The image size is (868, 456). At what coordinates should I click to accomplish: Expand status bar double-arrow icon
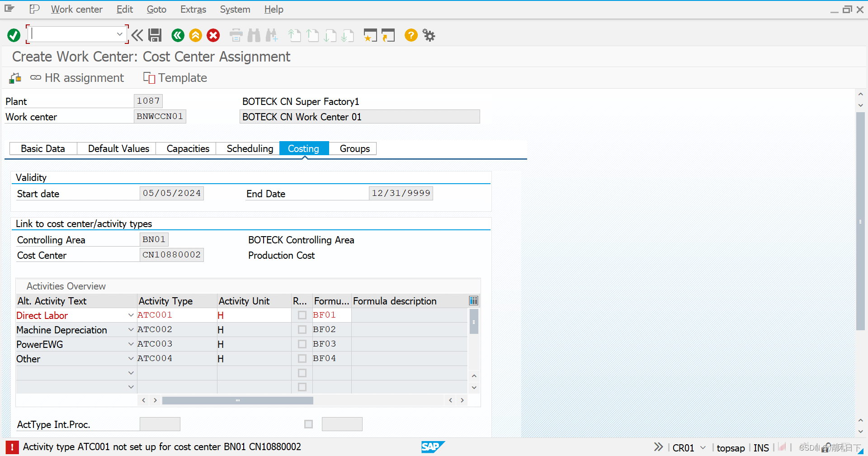(x=659, y=447)
